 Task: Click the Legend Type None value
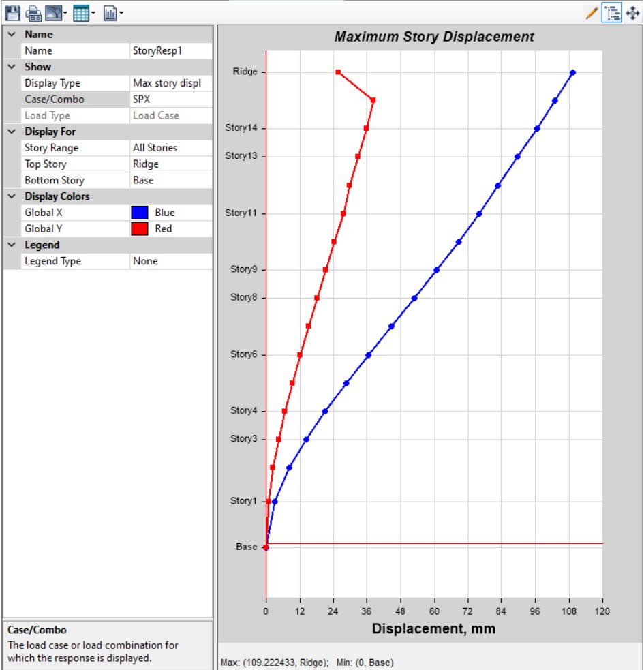(x=170, y=261)
